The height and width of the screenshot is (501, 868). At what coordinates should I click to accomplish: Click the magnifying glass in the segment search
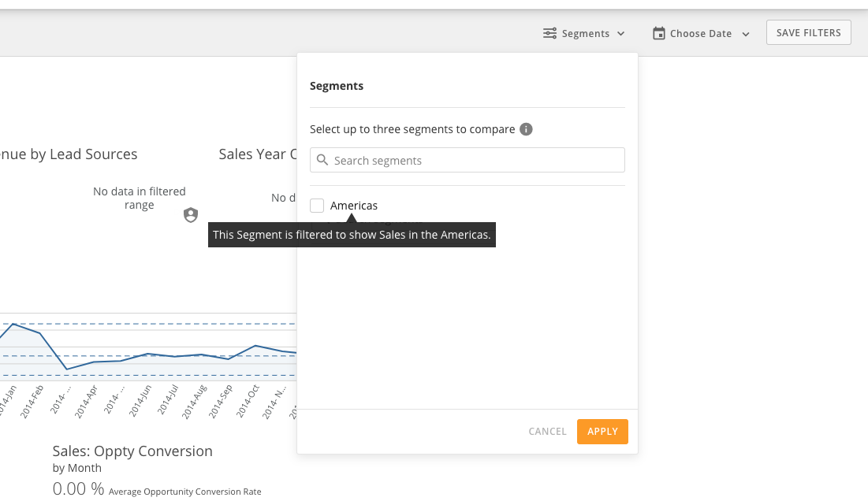(322, 160)
